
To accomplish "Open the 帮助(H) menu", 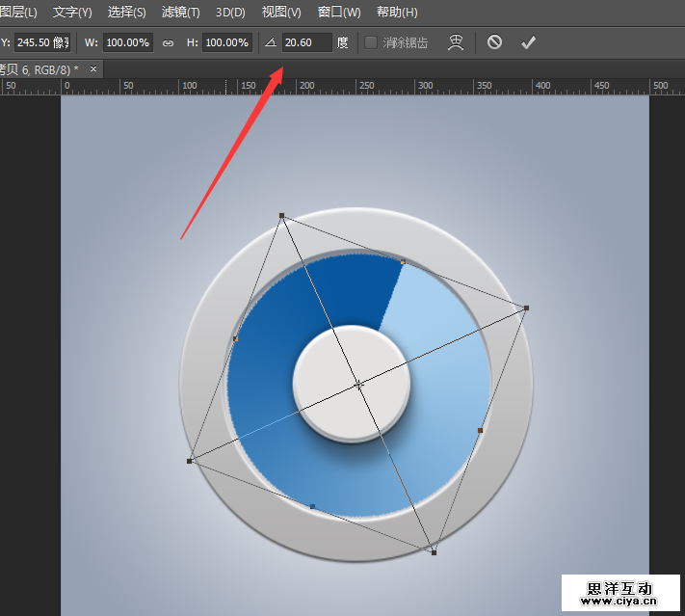I will point(397,13).
